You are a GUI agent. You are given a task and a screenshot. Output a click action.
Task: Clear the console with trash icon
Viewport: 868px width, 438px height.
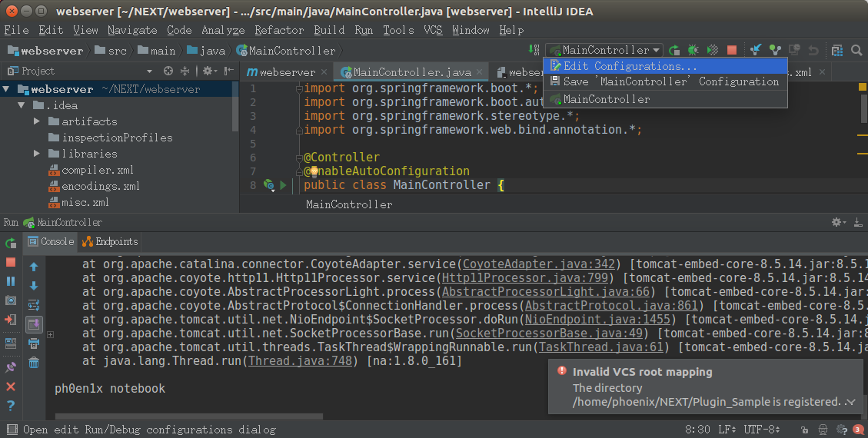pyautogui.click(x=34, y=363)
